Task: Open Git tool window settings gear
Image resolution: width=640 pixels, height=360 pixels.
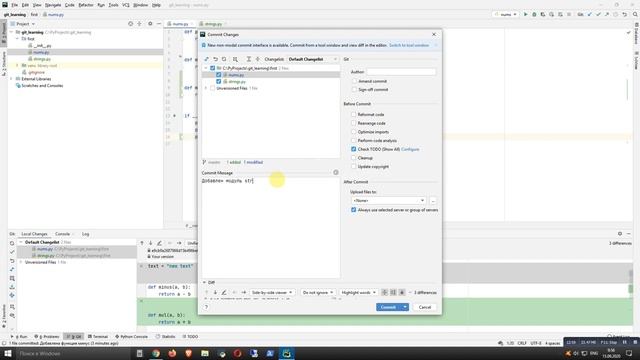Action: pos(620,233)
